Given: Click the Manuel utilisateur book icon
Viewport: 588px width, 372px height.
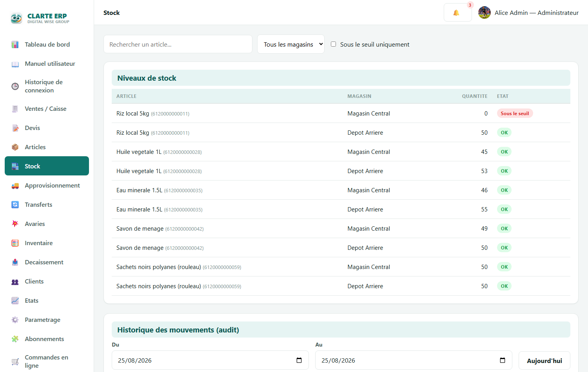Looking at the screenshot, I should 15,64.
